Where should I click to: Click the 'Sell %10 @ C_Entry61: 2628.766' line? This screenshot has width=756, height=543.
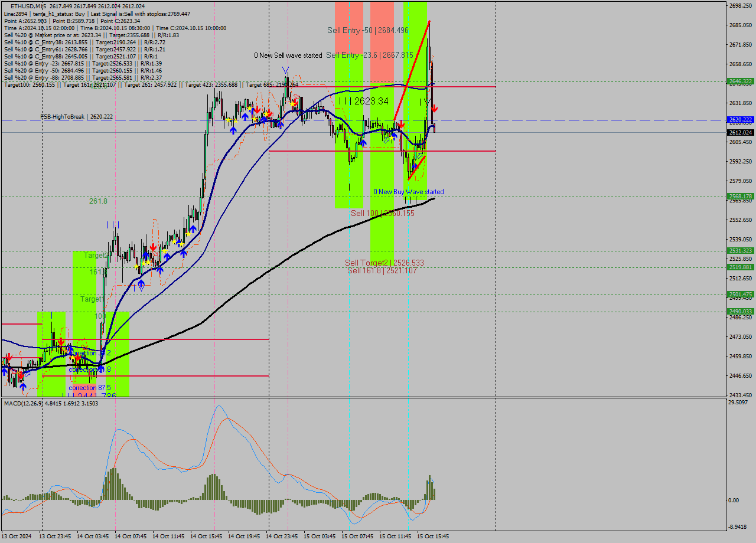pos(84,49)
